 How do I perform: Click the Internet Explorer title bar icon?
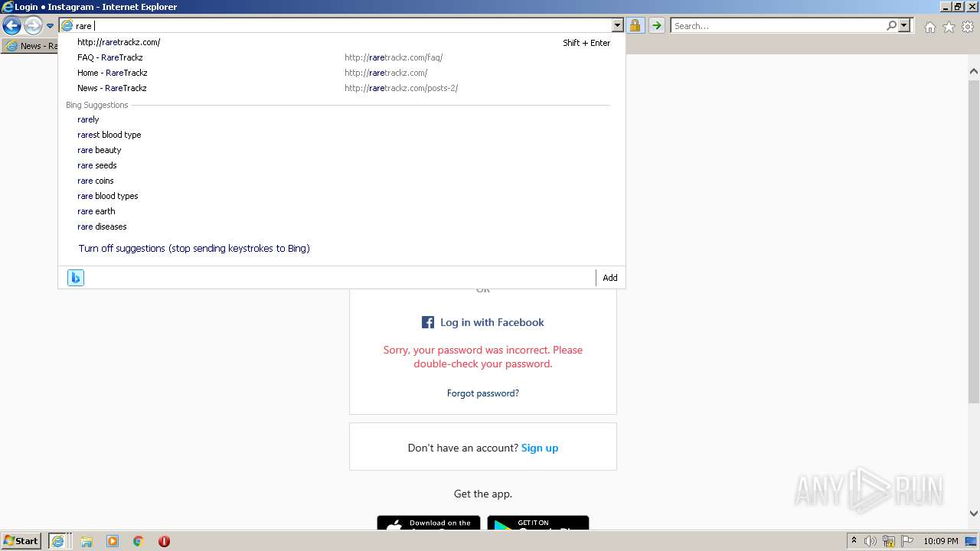8,7
